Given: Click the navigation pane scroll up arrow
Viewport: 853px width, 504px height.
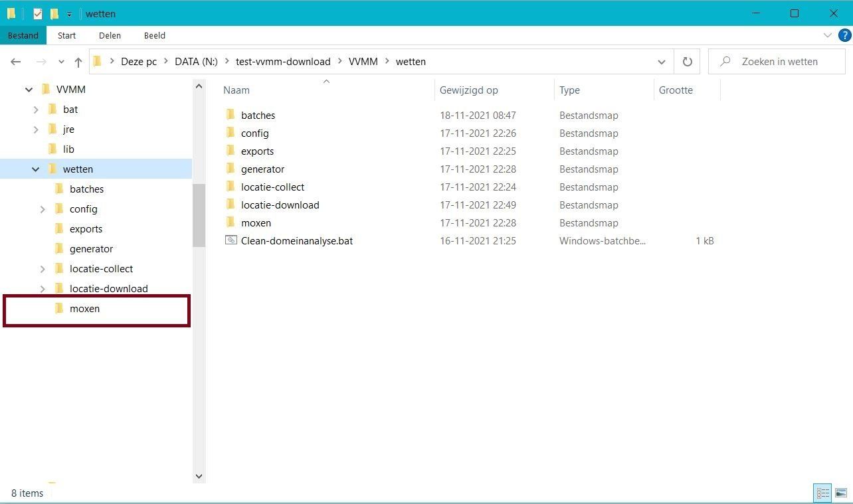Looking at the screenshot, I should (199, 86).
